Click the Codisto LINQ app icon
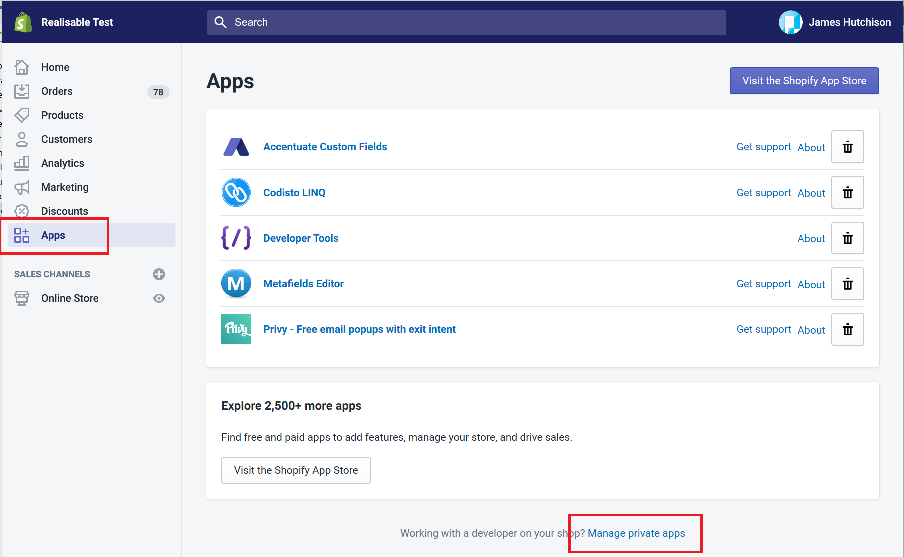The height and width of the screenshot is (557, 904). point(236,192)
